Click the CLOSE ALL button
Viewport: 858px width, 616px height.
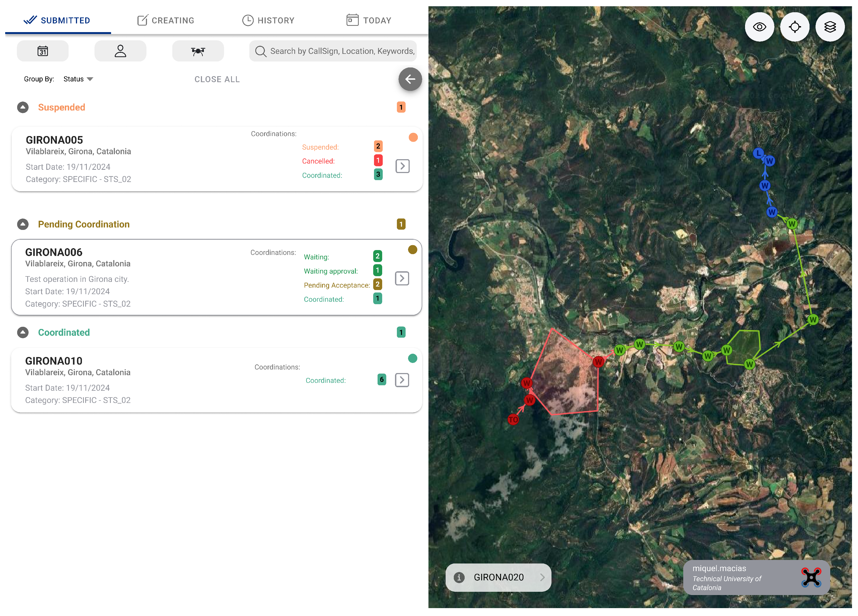click(x=217, y=79)
